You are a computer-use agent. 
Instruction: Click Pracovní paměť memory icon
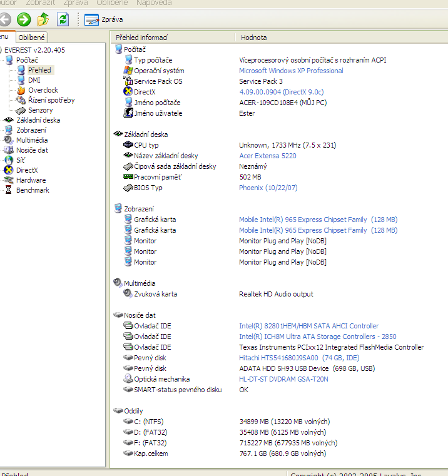point(128,176)
